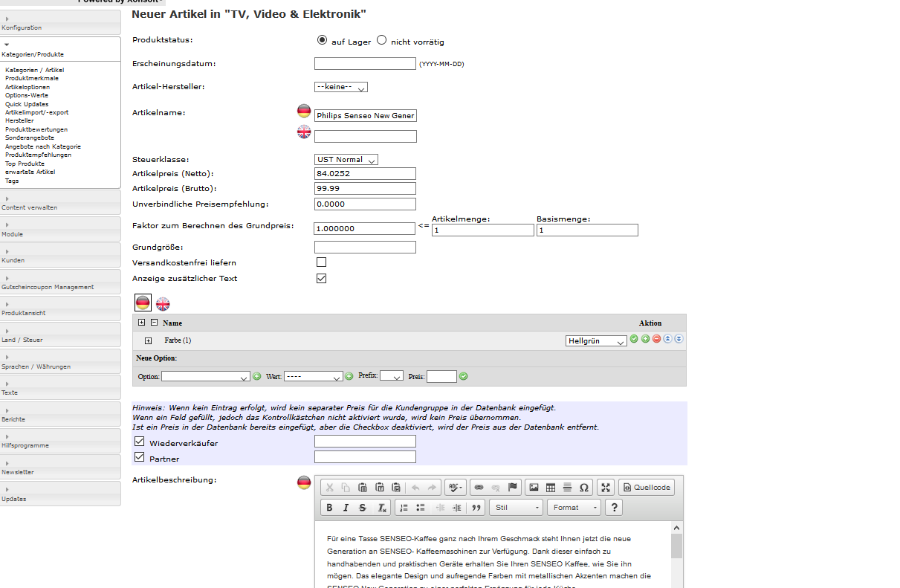Open the Hellgrün color value dropdown
900x588 pixels.
click(x=596, y=340)
